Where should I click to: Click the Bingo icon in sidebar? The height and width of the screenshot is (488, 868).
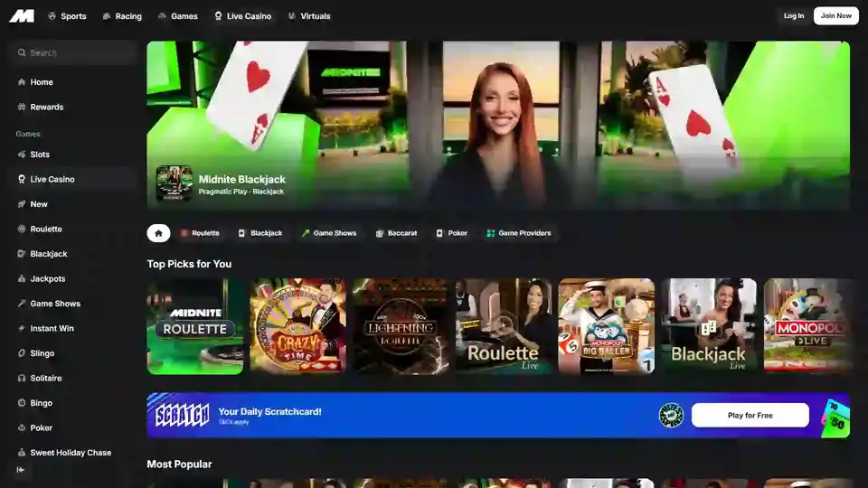(22, 403)
